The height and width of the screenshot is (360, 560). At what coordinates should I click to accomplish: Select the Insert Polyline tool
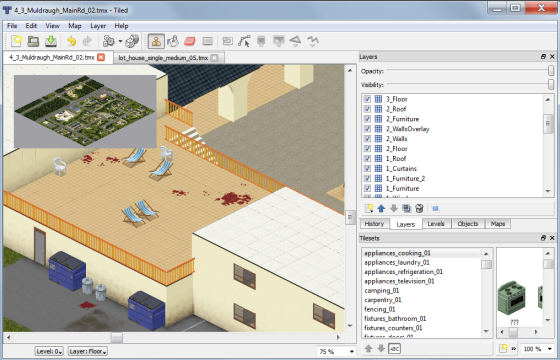tap(313, 41)
